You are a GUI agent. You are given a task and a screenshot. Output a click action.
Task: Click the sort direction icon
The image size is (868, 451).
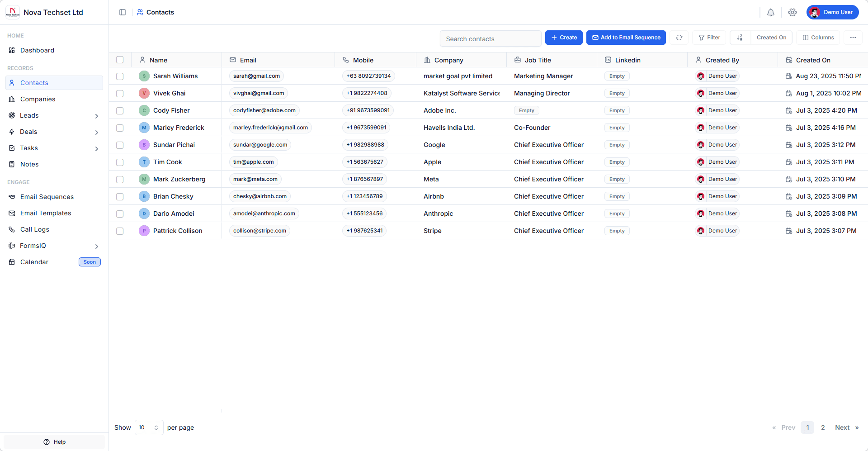(740, 38)
